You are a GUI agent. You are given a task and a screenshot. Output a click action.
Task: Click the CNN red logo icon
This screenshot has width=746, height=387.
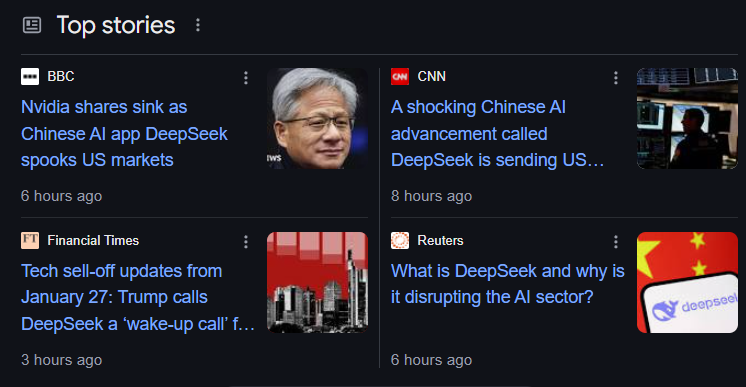(x=400, y=76)
